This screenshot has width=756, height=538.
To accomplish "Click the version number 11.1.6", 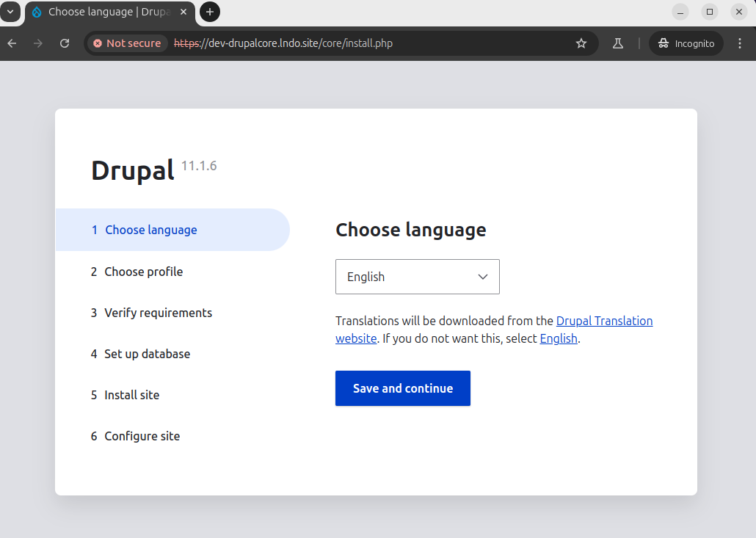I will [x=199, y=166].
